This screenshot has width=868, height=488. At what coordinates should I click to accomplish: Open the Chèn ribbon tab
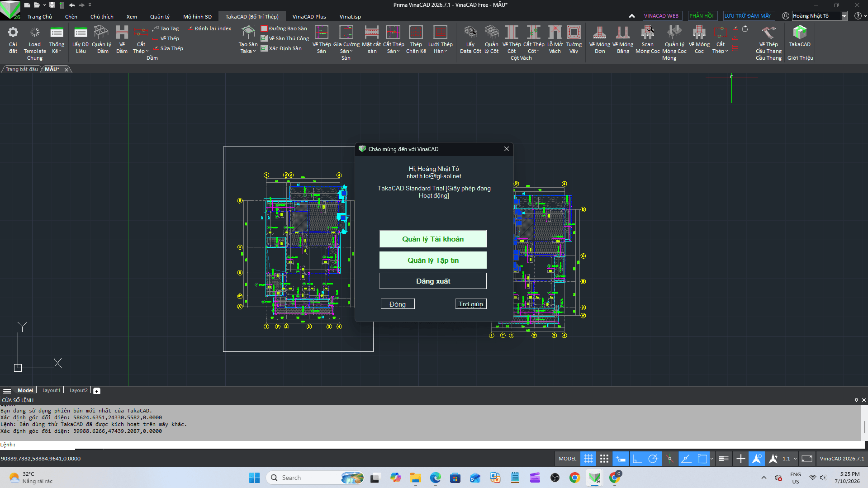[x=71, y=17]
